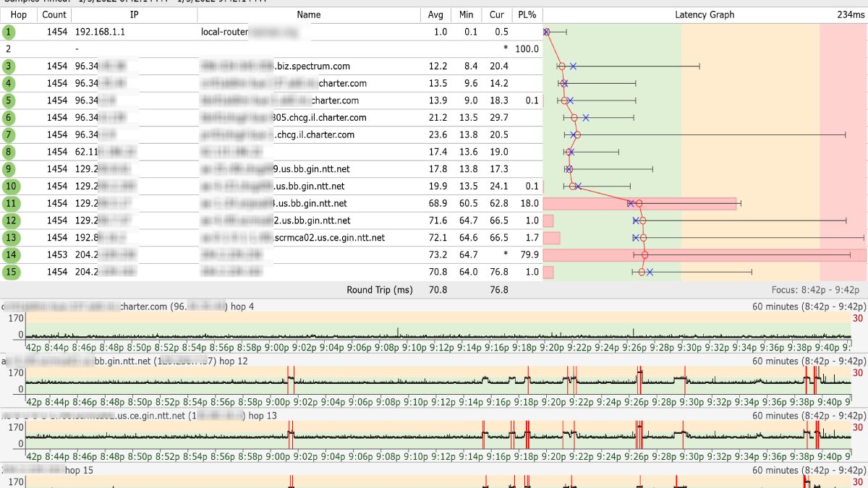Click the Round Trip (ms) label
The height and width of the screenshot is (488, 868).
click(x=380, y=290)
